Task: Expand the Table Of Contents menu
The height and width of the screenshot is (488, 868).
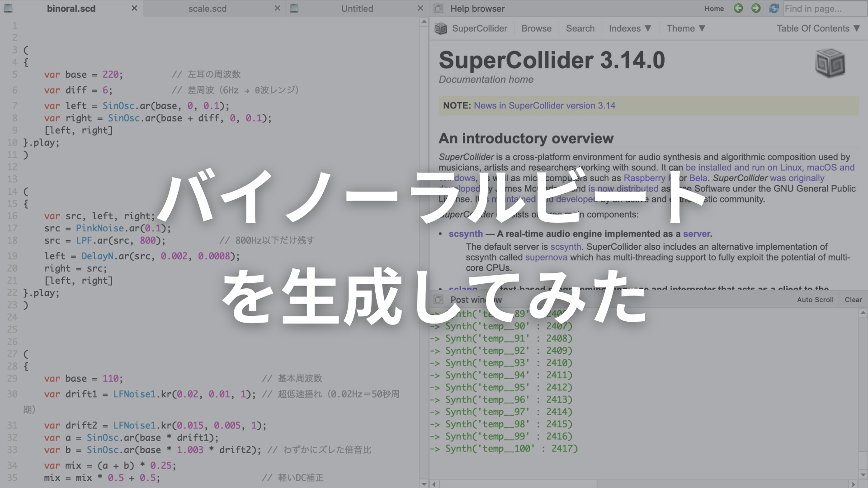Action: point(818,28)
